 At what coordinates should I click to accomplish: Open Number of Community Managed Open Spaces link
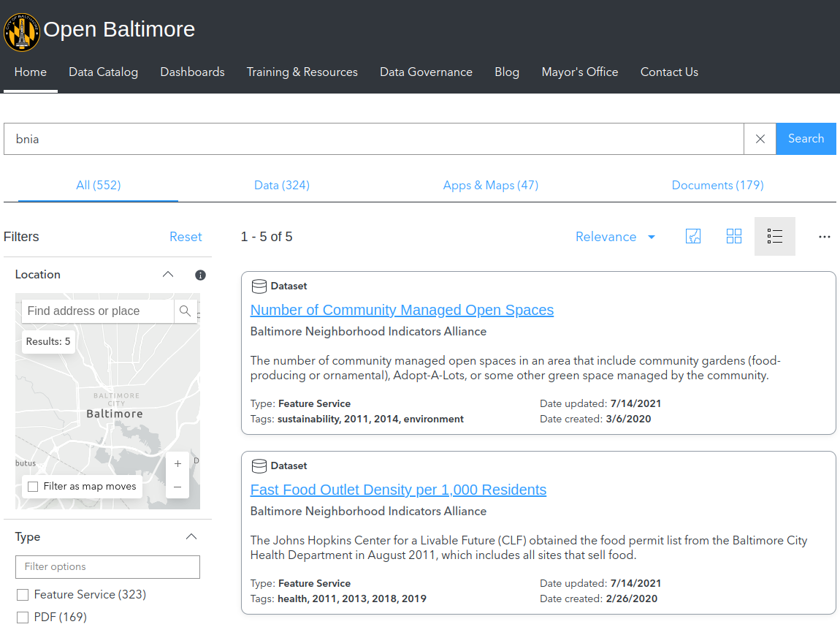(402, 311)
